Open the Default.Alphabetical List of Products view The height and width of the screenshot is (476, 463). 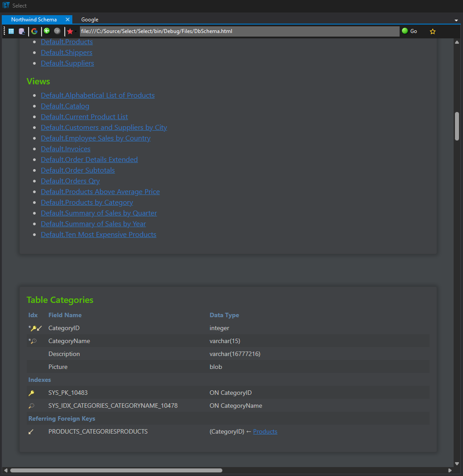point(98,95)
